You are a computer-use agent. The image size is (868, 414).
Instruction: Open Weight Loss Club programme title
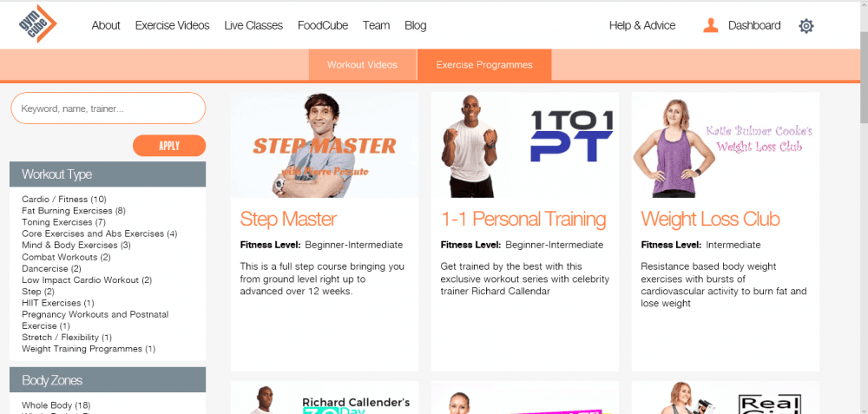click(710, 220)
